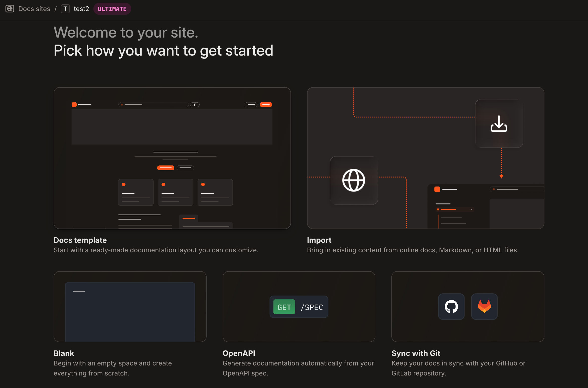Viewport: 588px width, 388px height.
Task: Click the ULTIMATE plan badge
Action: pos(112,9)
